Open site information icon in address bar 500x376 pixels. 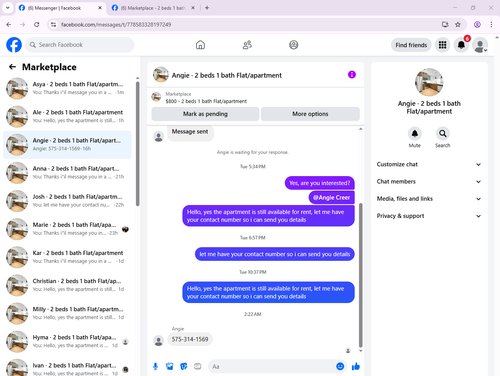tap(53, 24)
